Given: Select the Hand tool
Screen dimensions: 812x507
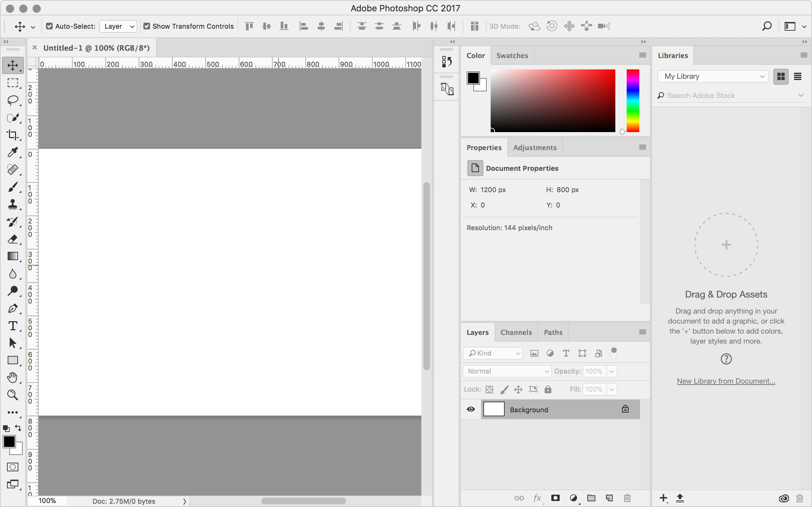Looking at the screenshot, I should (x=13, y=378).
